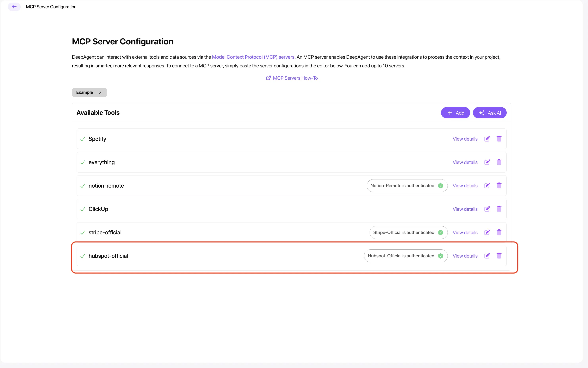The image size is (588, 368).
Task: Delete the Spotify server
Action: (x=499, y=139)
